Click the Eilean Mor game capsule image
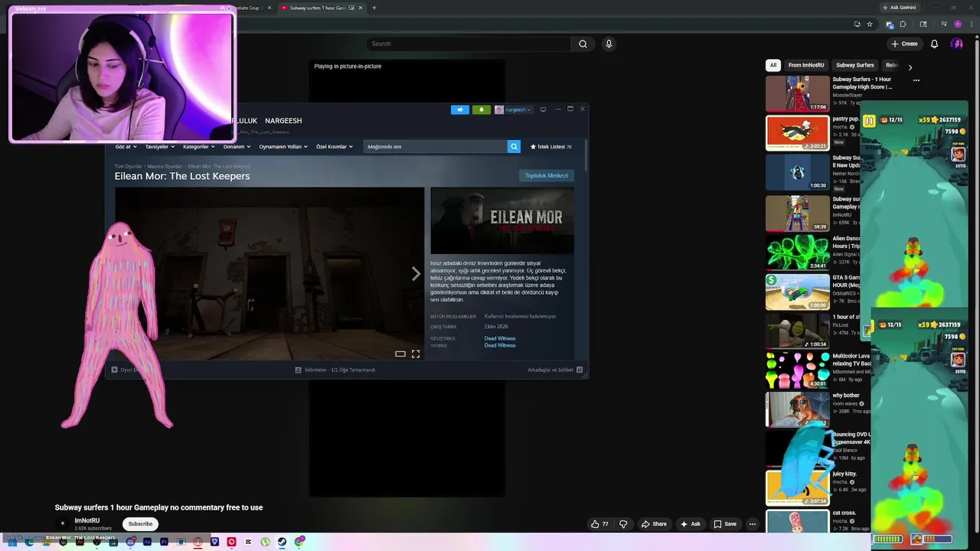Viewport: 980px width, 551px height. 502,220
